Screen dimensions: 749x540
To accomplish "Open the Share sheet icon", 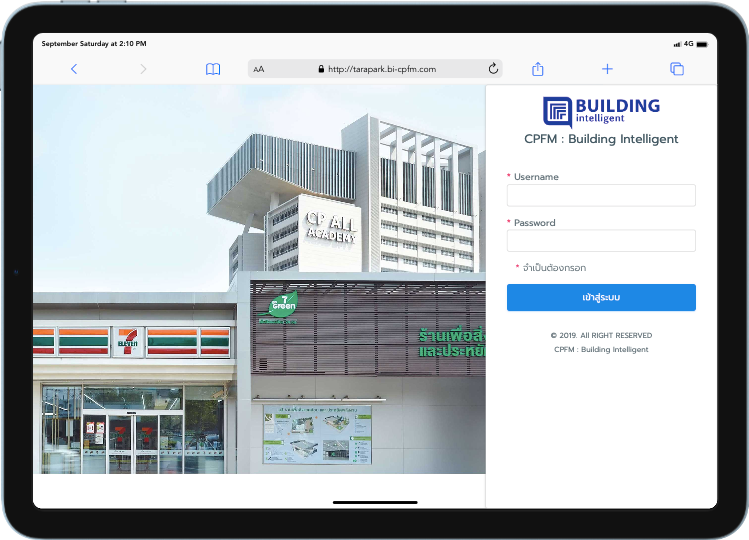I will click(x=538, y=69).
